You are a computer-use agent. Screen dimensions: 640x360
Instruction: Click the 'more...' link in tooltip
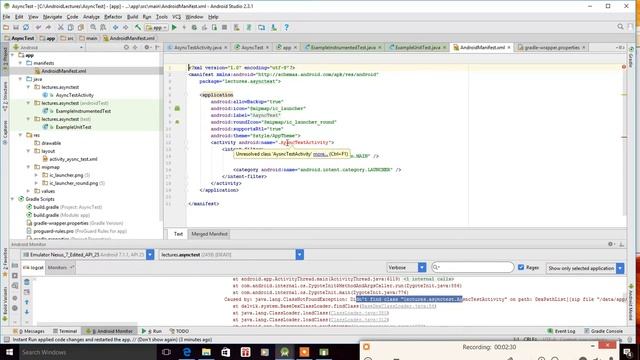(x=320, y=154)
